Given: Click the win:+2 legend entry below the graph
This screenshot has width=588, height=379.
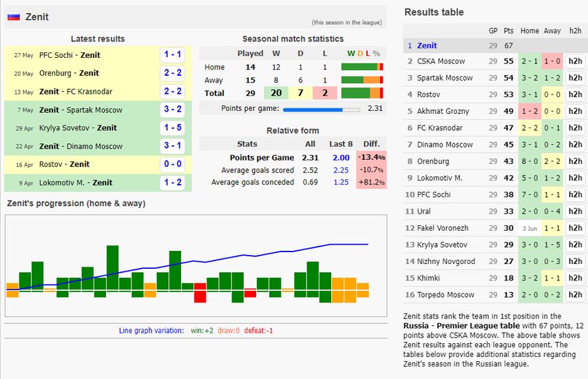Looking at the screenshot, I should [x=202, y=331].
